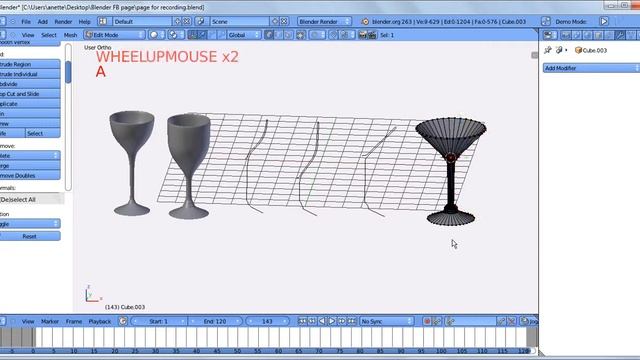Click the Cube.003 object icon in properties
Viewport: 640px width, 360px height.
578,50
